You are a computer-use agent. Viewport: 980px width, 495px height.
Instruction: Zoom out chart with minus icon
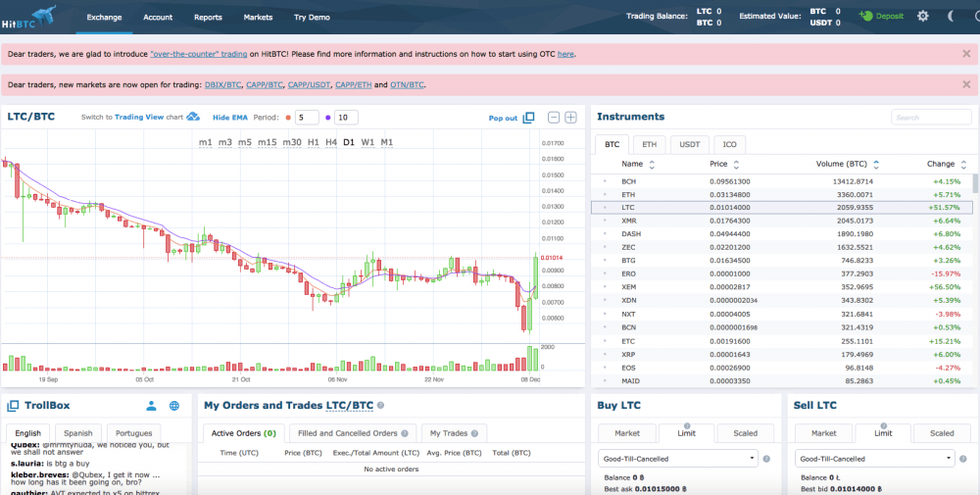[x=553, y=118]
